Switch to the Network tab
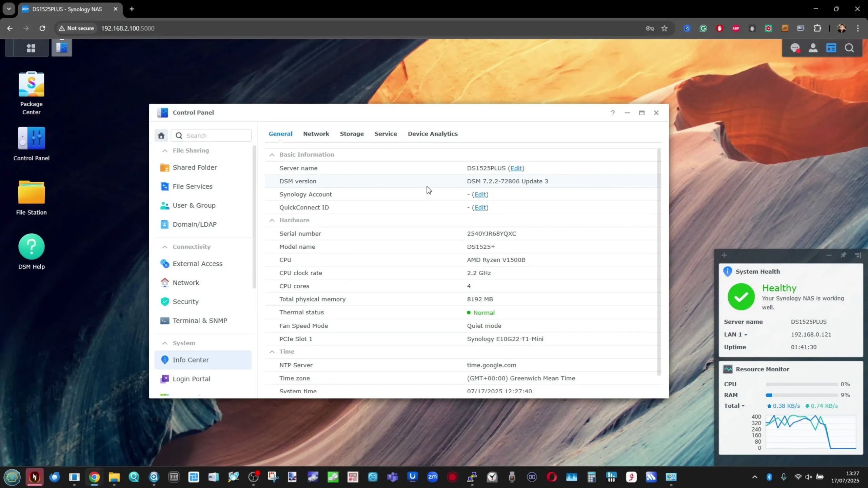 [x=316, y=134]
